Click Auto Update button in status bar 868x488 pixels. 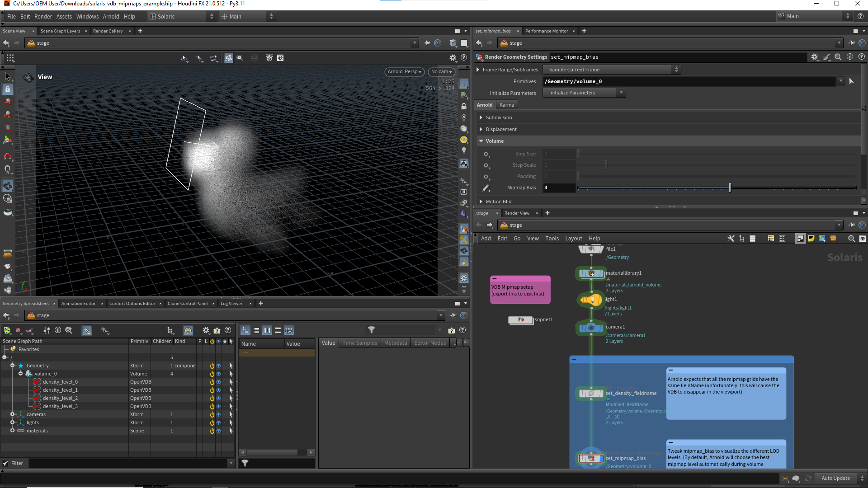[835, 478]
